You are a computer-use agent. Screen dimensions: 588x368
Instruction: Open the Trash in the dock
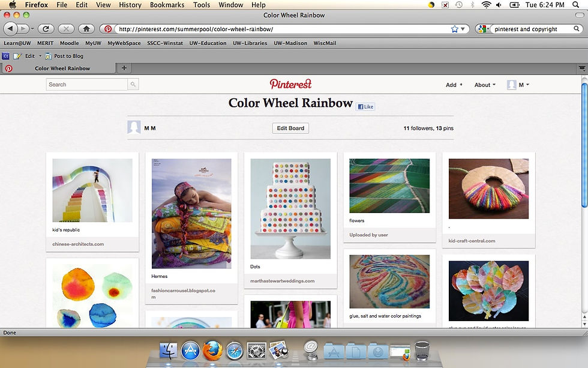(422, 351)
